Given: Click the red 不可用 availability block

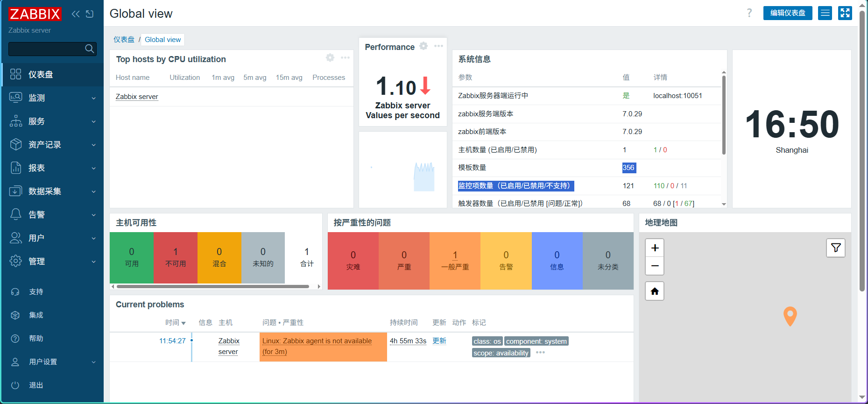Looking at the screenshot, I should [176, 257].
